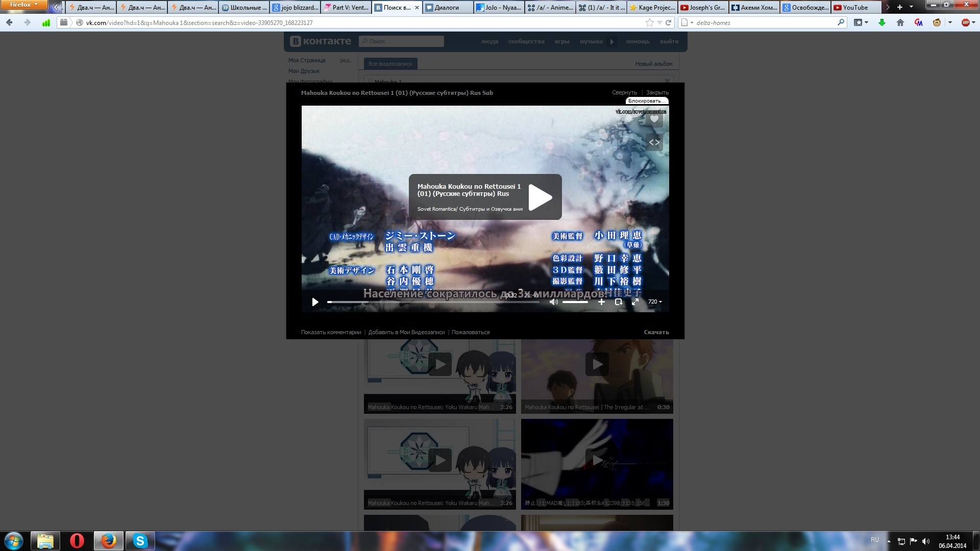Click the Скачать download link
The width and height of the screenshot is (980, 551).
click(x=656, y=332)
